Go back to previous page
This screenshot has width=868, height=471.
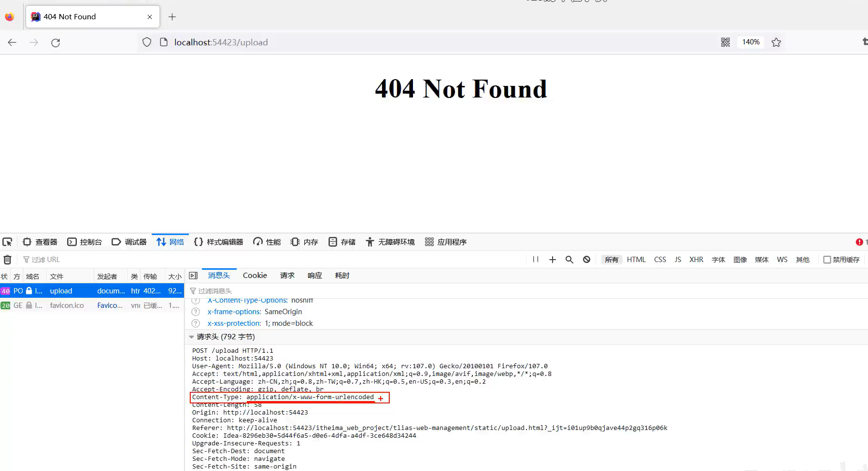[x=12, y=42]
